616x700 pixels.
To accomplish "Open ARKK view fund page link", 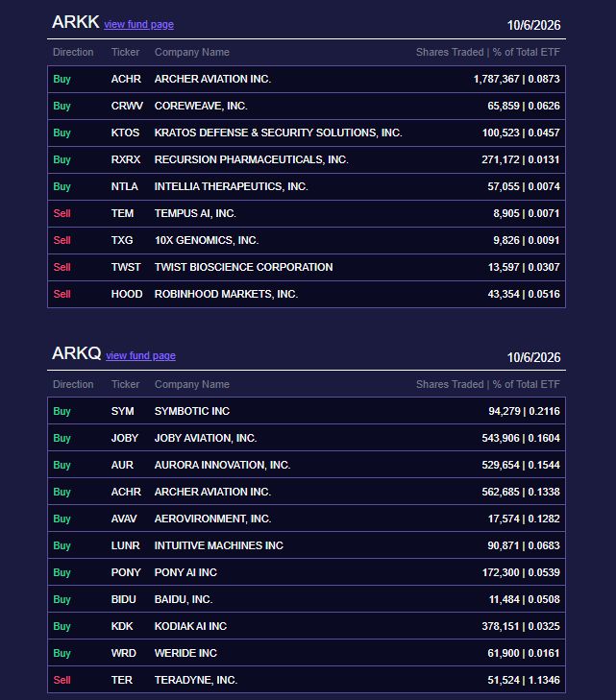I will pyautogui.click(x=139, y=24).
